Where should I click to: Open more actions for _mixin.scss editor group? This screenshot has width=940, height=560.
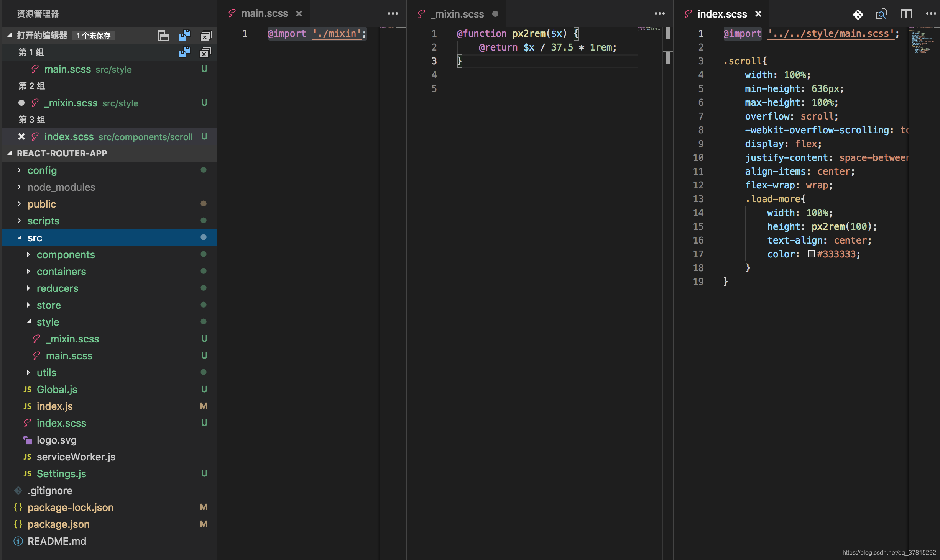click(x=659, y=13)
